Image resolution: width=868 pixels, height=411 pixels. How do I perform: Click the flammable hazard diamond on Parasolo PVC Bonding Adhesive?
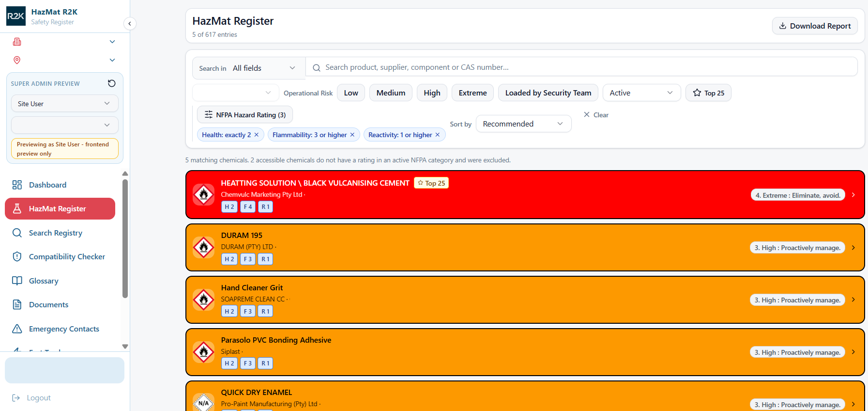[204, 352]
